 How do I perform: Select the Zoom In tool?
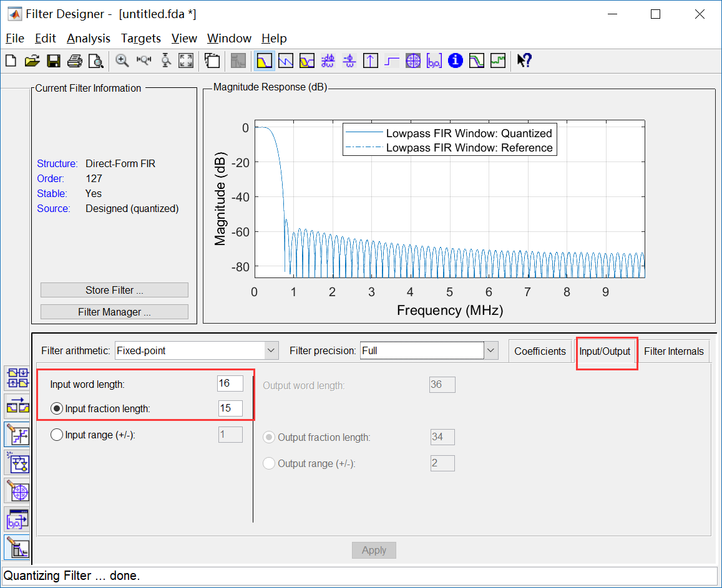[122, 60]
